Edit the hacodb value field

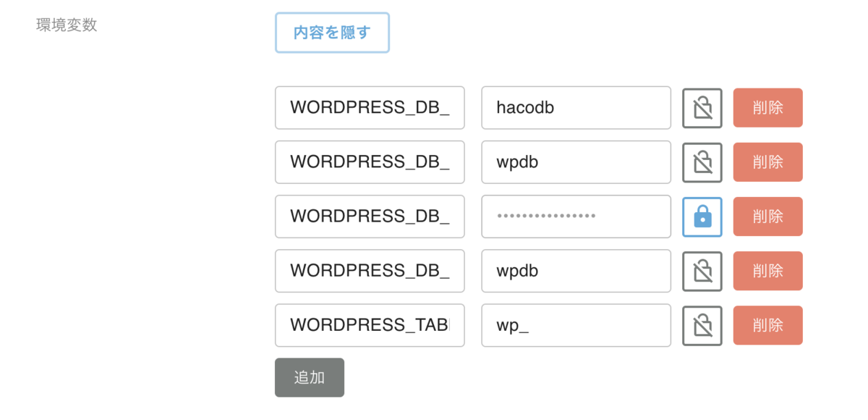click(576, 108)
